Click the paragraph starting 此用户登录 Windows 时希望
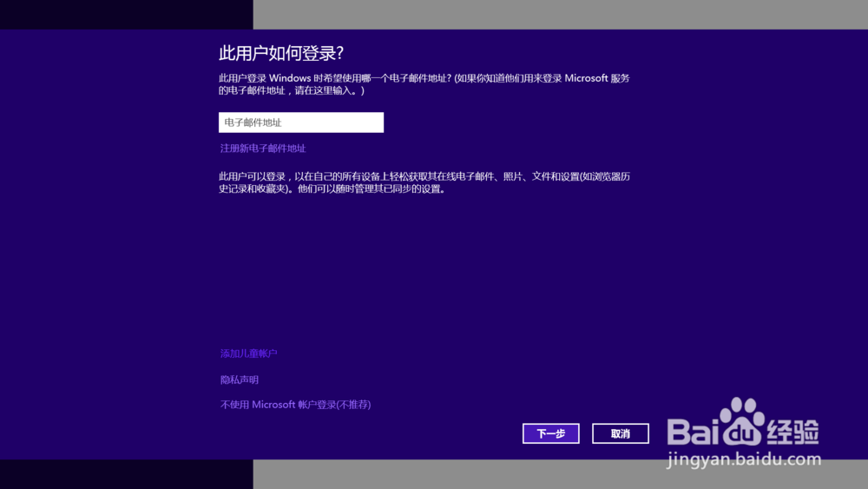 point(424,84)
